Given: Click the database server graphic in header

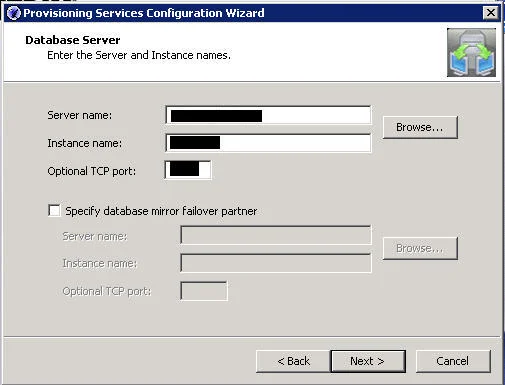Looking at the screenshot, I should tap(471, 52).
